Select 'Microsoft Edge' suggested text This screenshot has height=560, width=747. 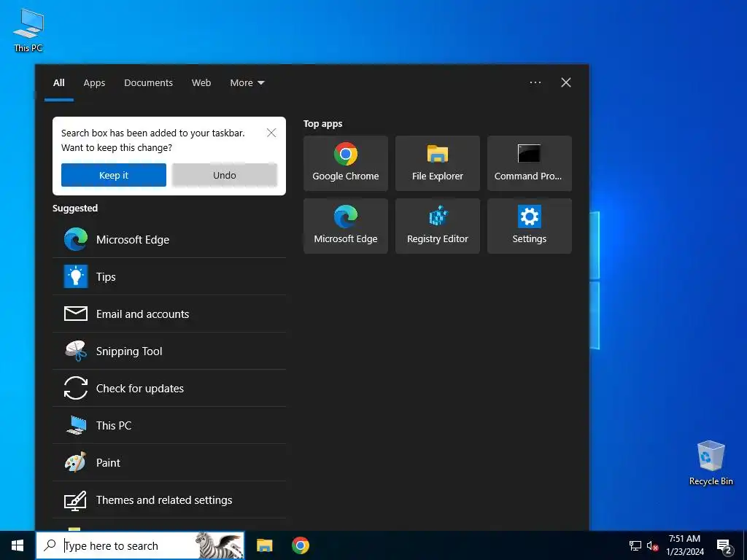click(133, 239)
